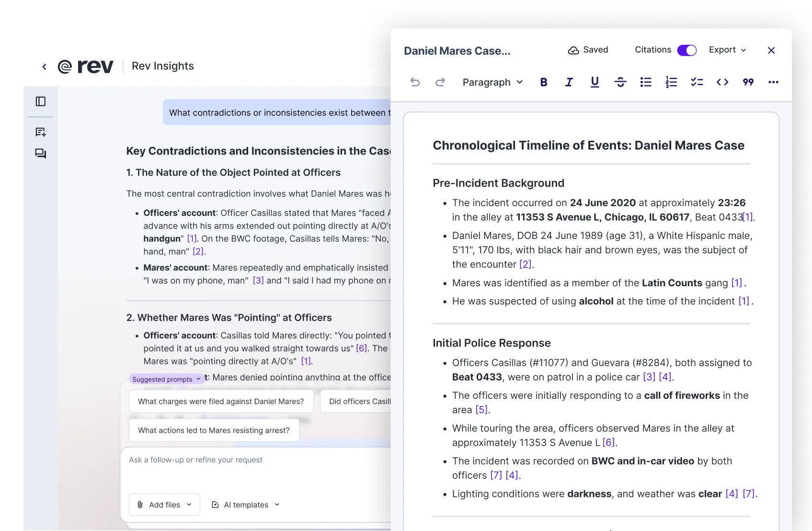This screenshot has width=812, height=531.
Task: Open the Export dropdown
Action: (727, 50)
